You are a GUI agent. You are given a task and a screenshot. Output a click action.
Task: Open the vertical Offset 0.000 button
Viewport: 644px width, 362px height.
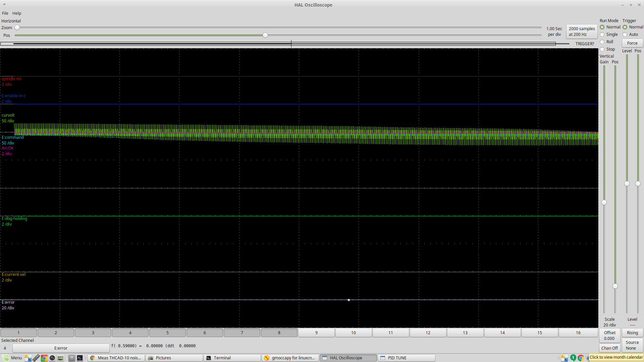[x=609, y=336]
